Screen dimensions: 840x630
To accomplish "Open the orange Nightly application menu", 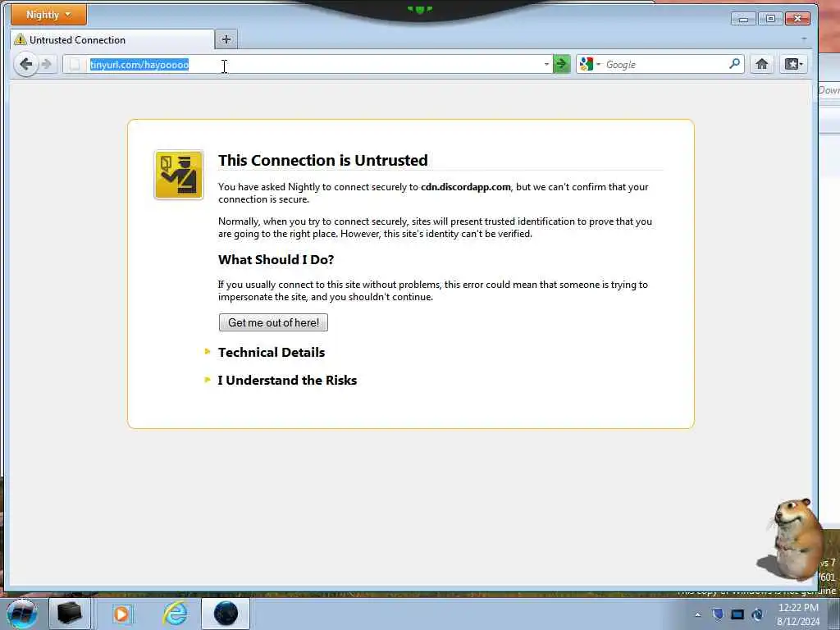I will point(48,15).
